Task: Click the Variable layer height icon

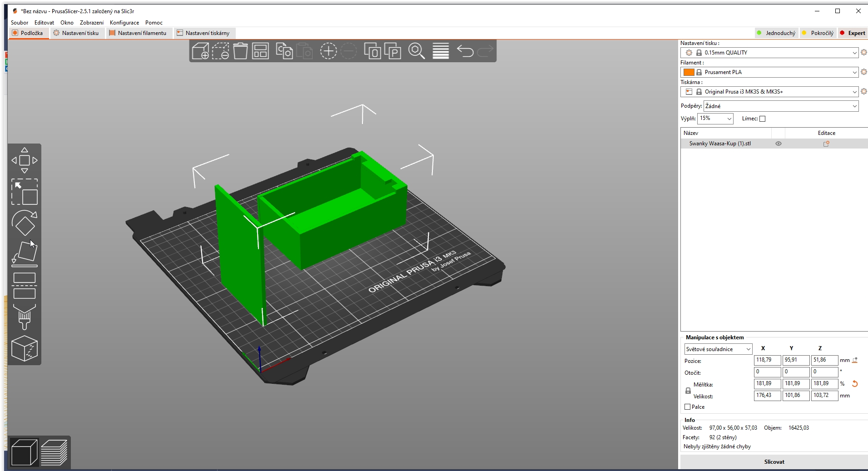Action: [441, 51]
